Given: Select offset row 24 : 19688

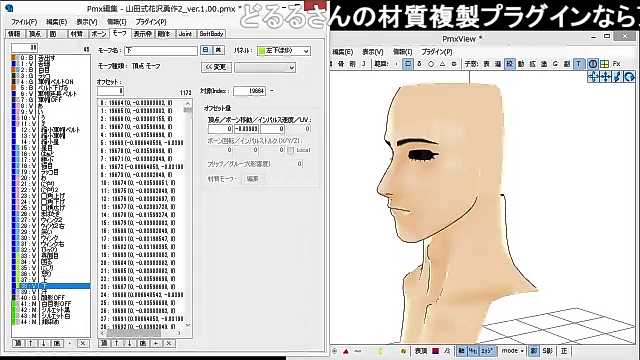Looking at the screenshot, I should 141,295.
